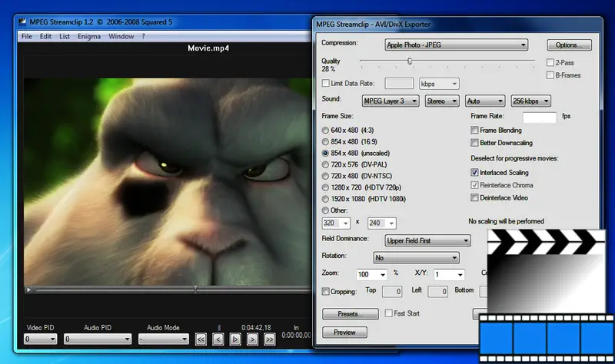Toggle the Reinterlace Chroma checkbox
This screenshot has height=364, width=615.
474,185
